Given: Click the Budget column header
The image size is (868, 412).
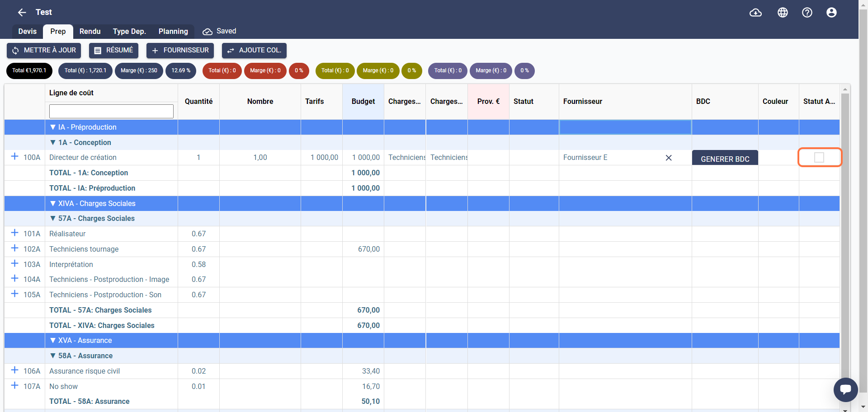Looking at the screenshot, I should pos(363,102).
